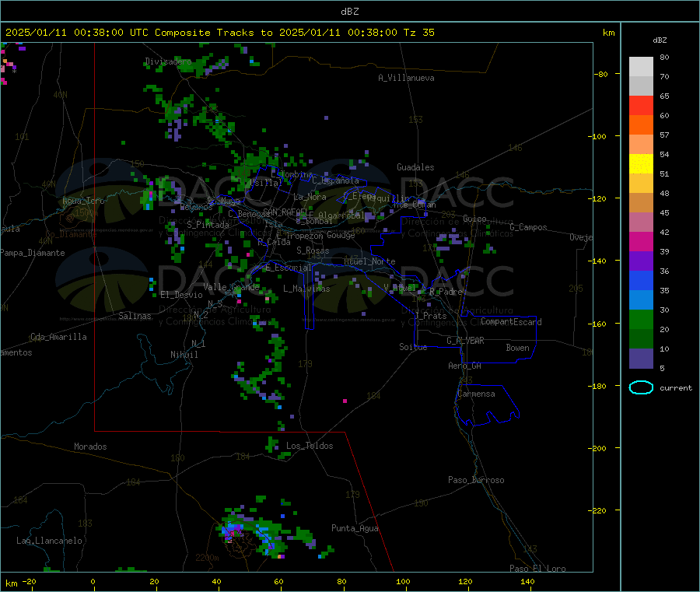Select the La_Nora label
The height and width of the screenshot is (592, 700).
coord(310,197)
